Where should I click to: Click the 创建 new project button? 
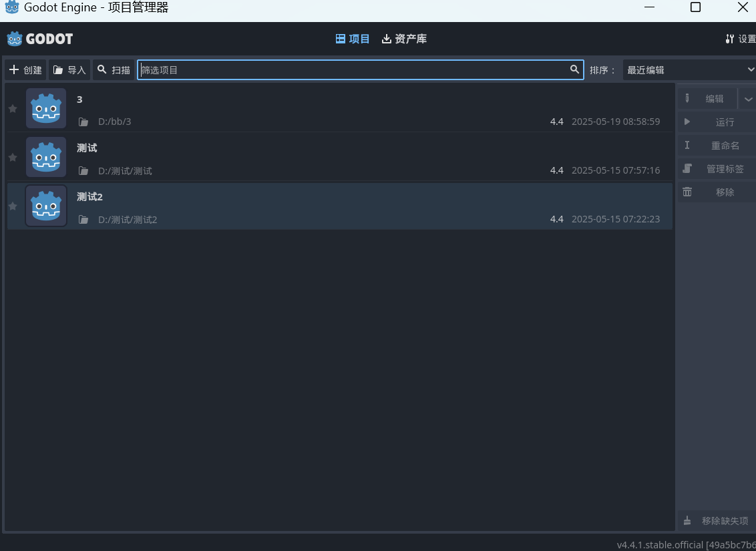pos(25,70)
